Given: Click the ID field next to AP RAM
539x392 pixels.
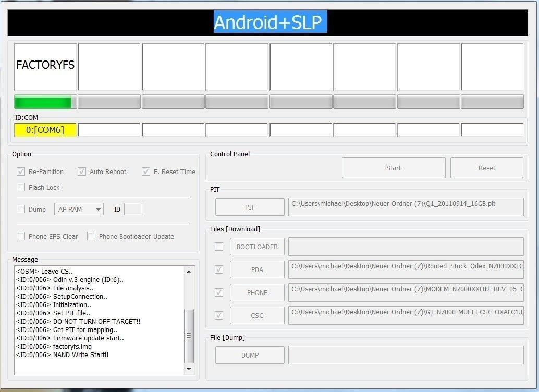Looking at the screenshot, I should pyautogui.click(x=133, y=209).
